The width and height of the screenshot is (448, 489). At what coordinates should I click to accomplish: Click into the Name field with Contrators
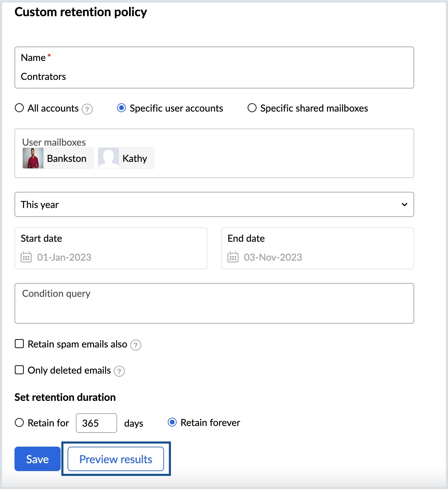point(214,76)
